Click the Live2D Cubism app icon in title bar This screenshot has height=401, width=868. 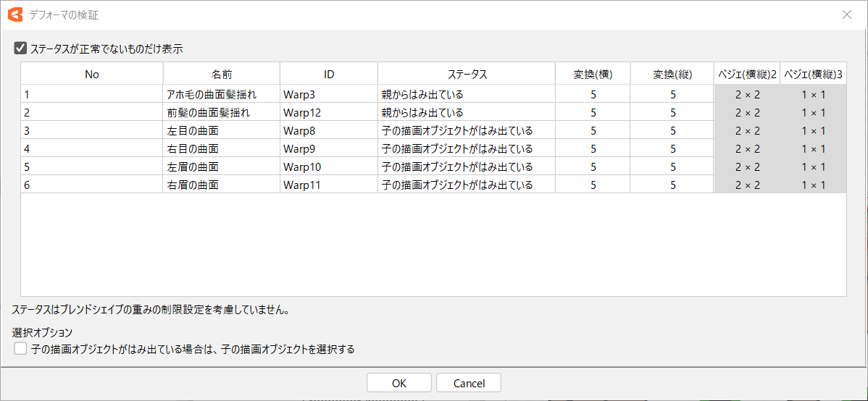click(14, 14)
